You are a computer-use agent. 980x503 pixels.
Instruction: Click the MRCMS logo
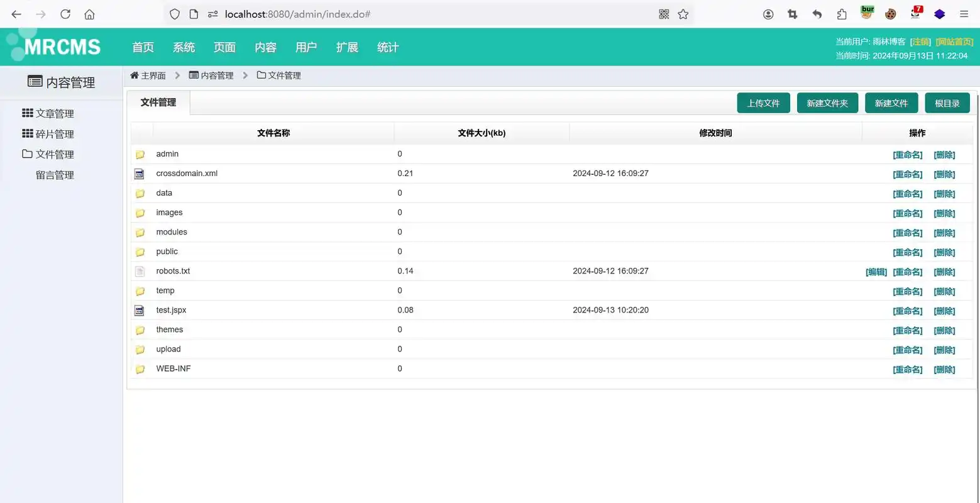point(60,46)
